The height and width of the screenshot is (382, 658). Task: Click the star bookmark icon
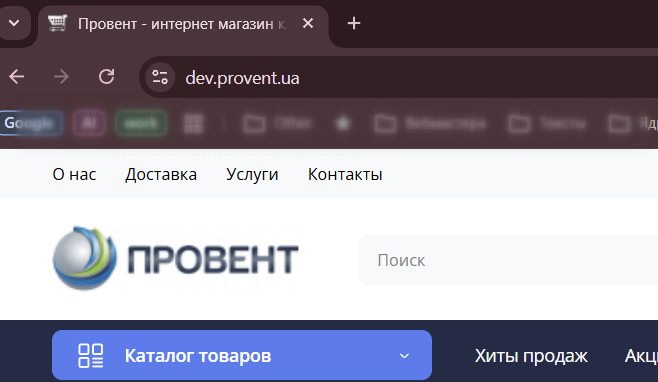point(343,123)
